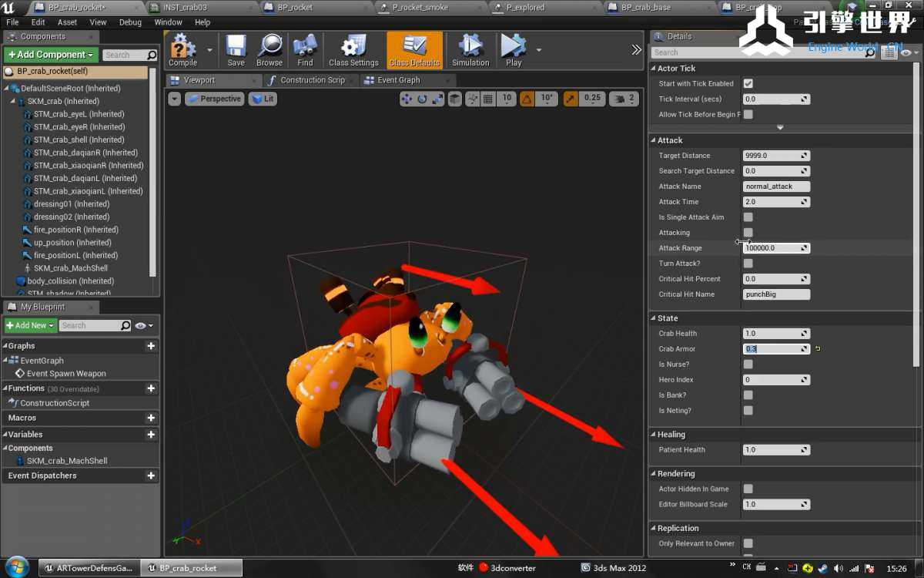Click the Details panel search field
This screenshot has height=578, width=924.
tap(758, 52)
